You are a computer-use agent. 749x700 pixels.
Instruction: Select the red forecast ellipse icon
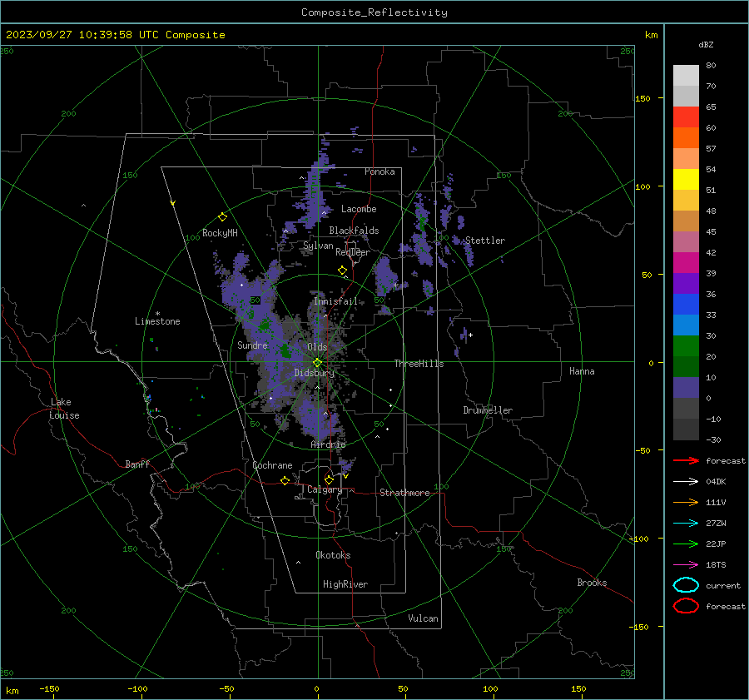[686, 606]
